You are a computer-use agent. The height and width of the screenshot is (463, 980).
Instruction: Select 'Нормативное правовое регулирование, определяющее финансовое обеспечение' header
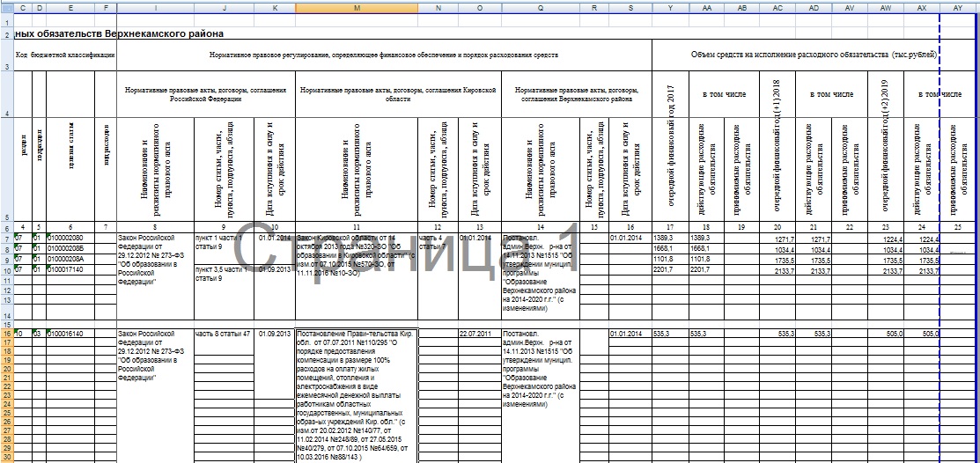(385, 55)
